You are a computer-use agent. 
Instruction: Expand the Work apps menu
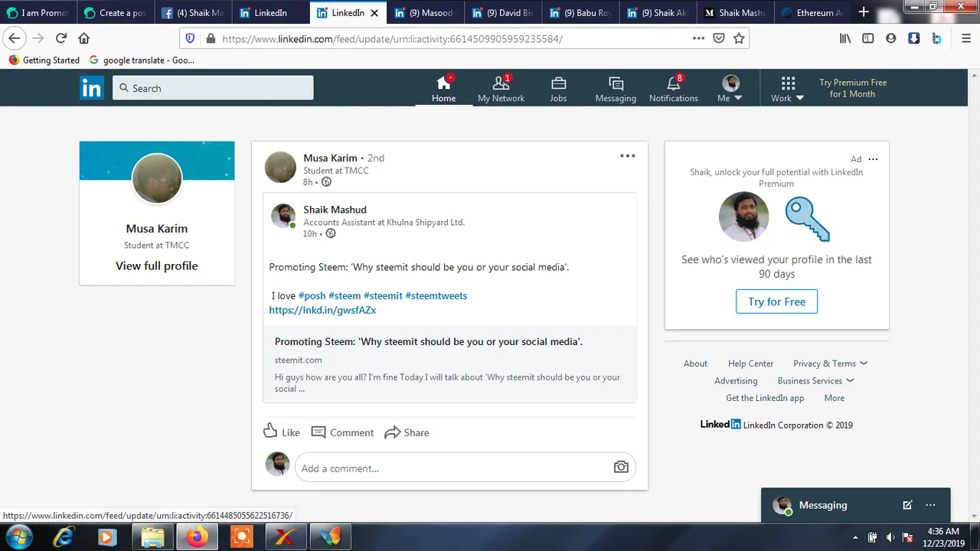[x=787, y=88]
